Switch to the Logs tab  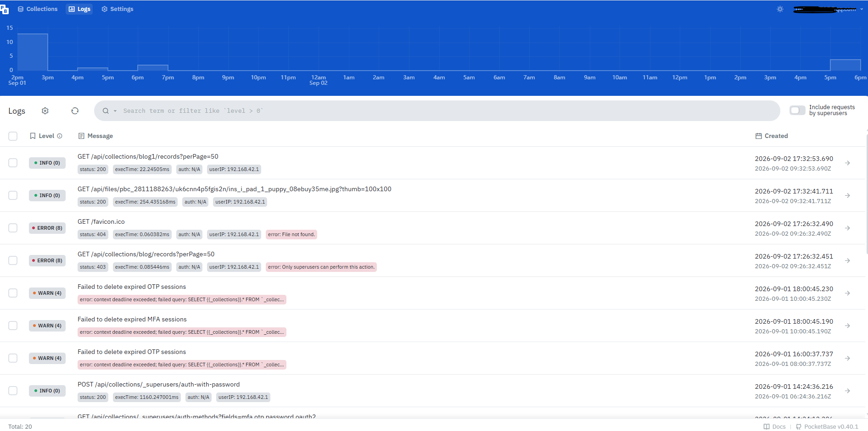coord(79,9)
